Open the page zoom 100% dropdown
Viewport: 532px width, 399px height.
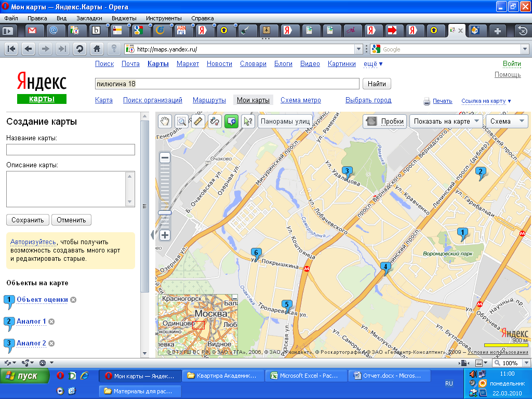click(526, 363)
